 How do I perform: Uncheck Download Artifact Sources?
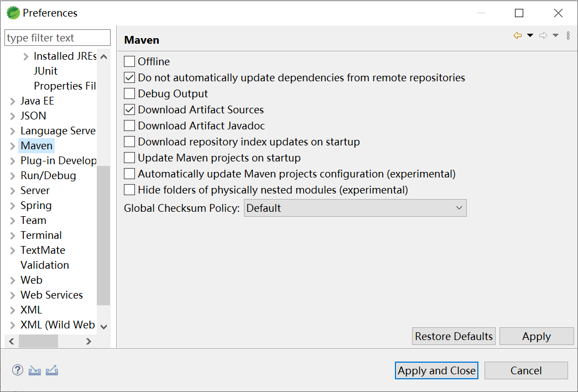click(129, 109)
